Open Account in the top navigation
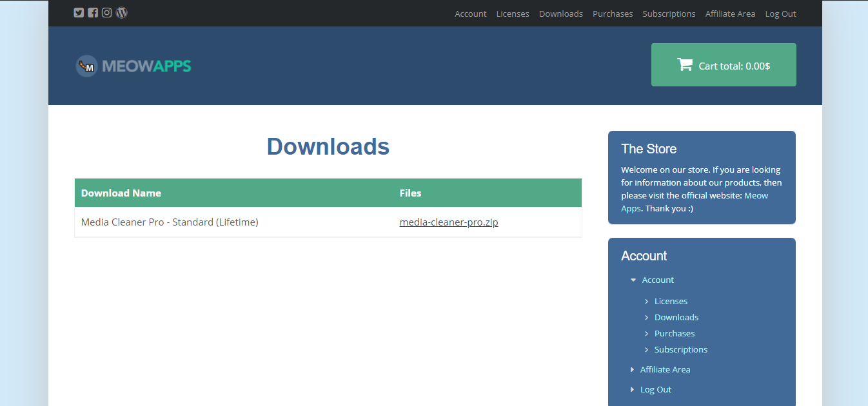Screen dimensions: 868x406 coord(471,14)
